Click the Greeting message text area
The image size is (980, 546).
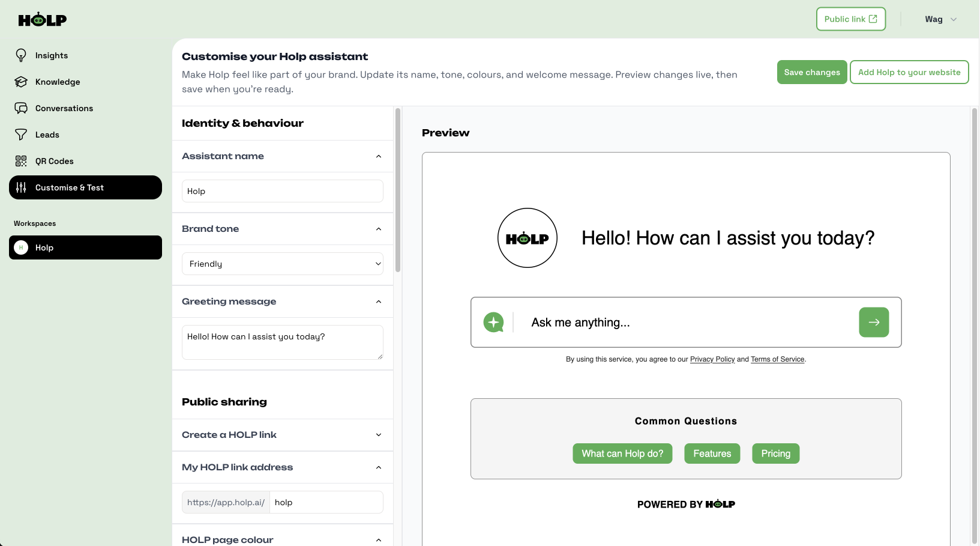(x=283, y=342)
